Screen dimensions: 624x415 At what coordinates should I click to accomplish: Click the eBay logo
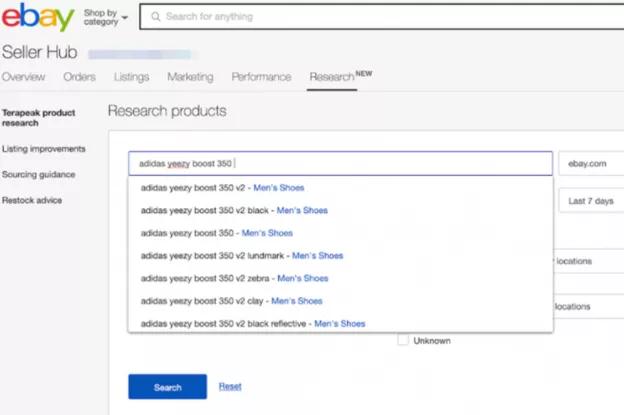click(38, 17)
